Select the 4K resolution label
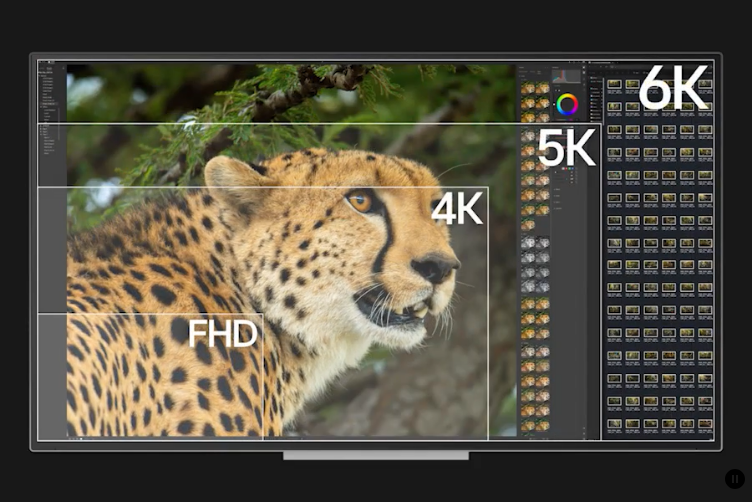The width and height of the screenshot is (752, 502). pos(457,208)
